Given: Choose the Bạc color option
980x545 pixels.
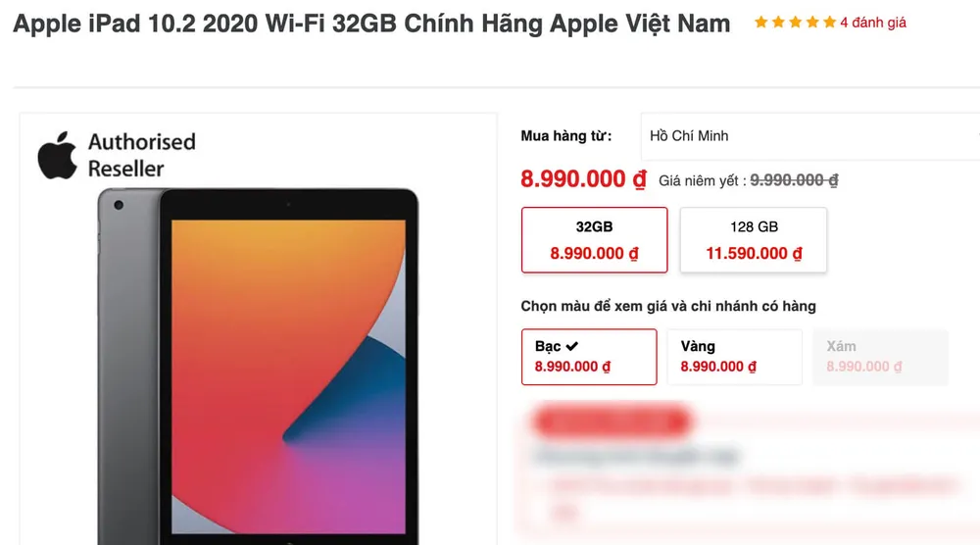Looking at the screenshot, I should [589, 357].
